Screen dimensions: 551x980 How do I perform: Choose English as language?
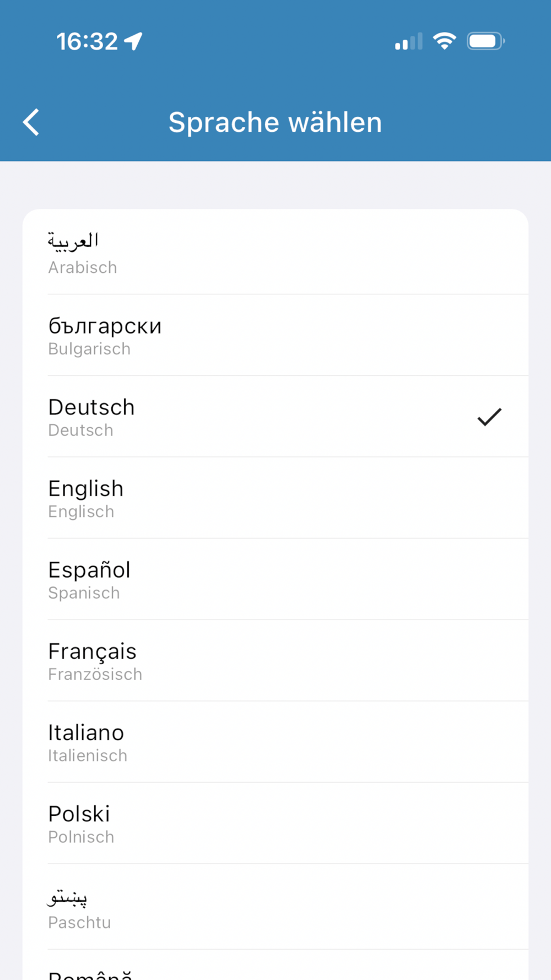[275, 498]
